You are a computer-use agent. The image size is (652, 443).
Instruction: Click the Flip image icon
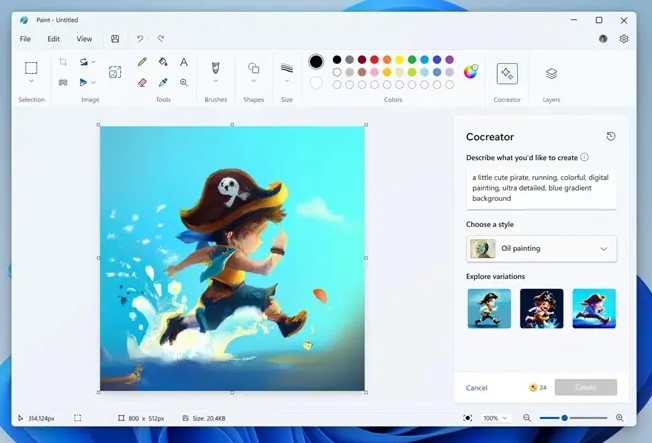83,82
